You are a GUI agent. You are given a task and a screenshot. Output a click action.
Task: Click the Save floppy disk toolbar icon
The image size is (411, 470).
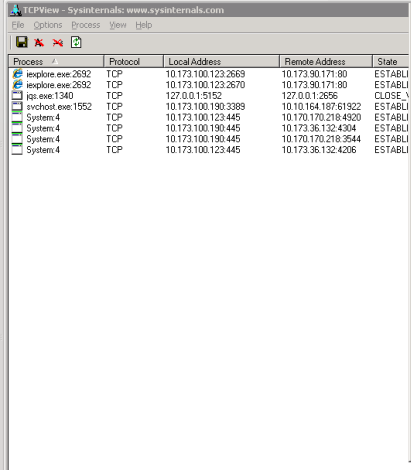pos(22,42)
